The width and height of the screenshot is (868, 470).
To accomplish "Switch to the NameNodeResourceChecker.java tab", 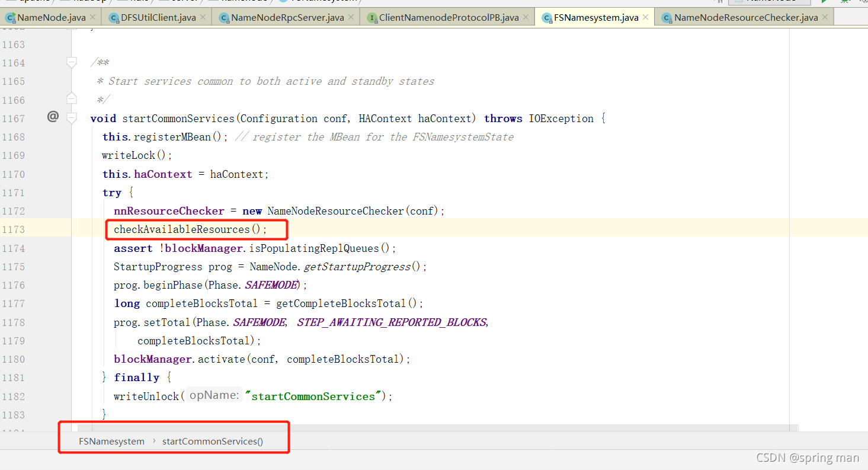I will click(745, 17).
